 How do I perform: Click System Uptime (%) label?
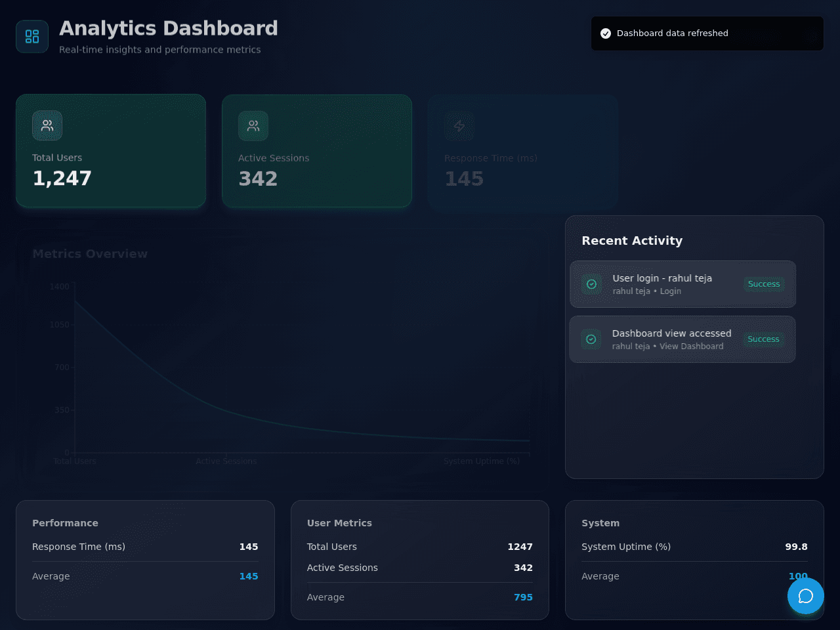pyautogui.click(x=626, y=547)
